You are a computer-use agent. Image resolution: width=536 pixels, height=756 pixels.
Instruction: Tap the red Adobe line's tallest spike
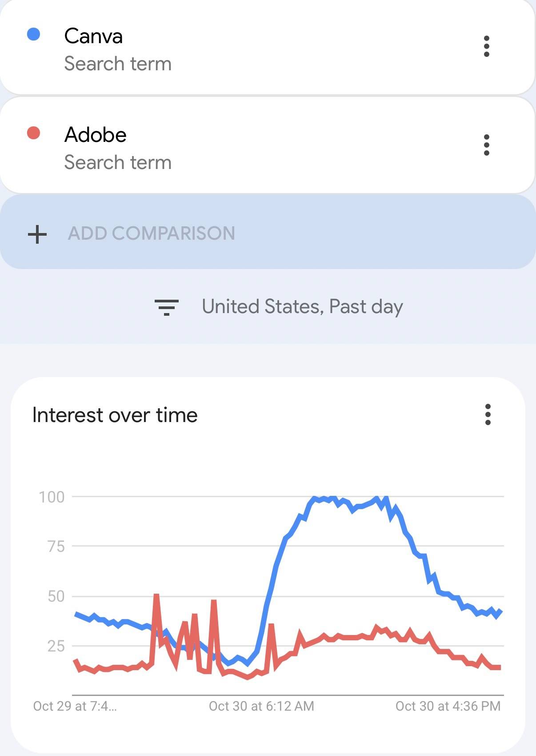156,596
